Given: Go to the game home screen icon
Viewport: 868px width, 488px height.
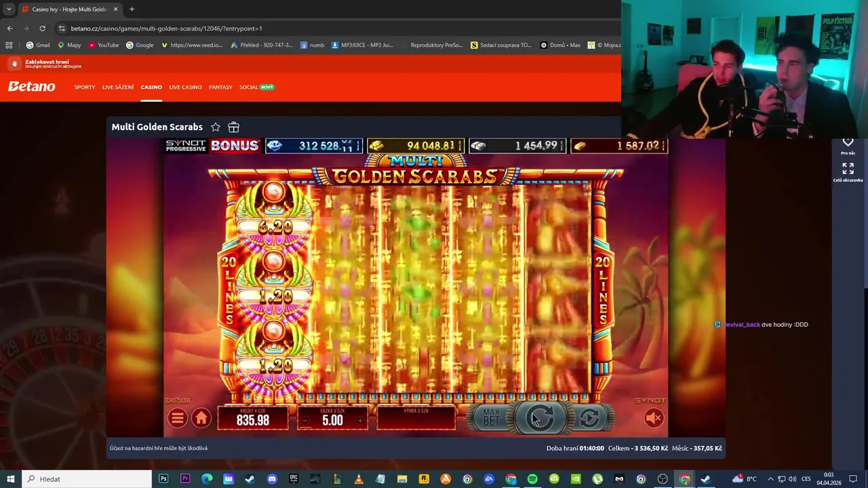Looking at the screenshot, I should 201,418.
